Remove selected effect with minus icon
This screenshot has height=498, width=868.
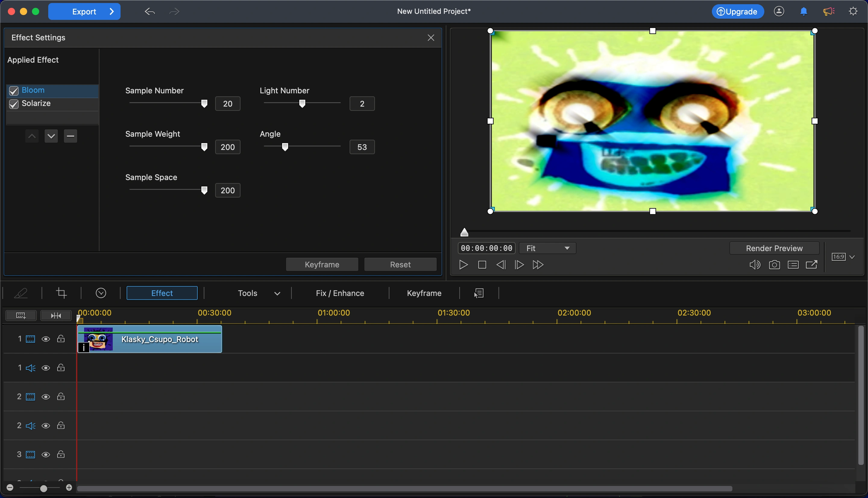coord(71,136)
